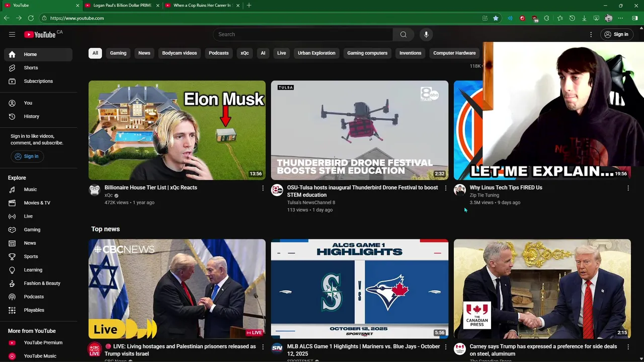Screen dimensions: 644x362
Task: Open Fashion & Beauty under Explore
Action: (38, 283)
